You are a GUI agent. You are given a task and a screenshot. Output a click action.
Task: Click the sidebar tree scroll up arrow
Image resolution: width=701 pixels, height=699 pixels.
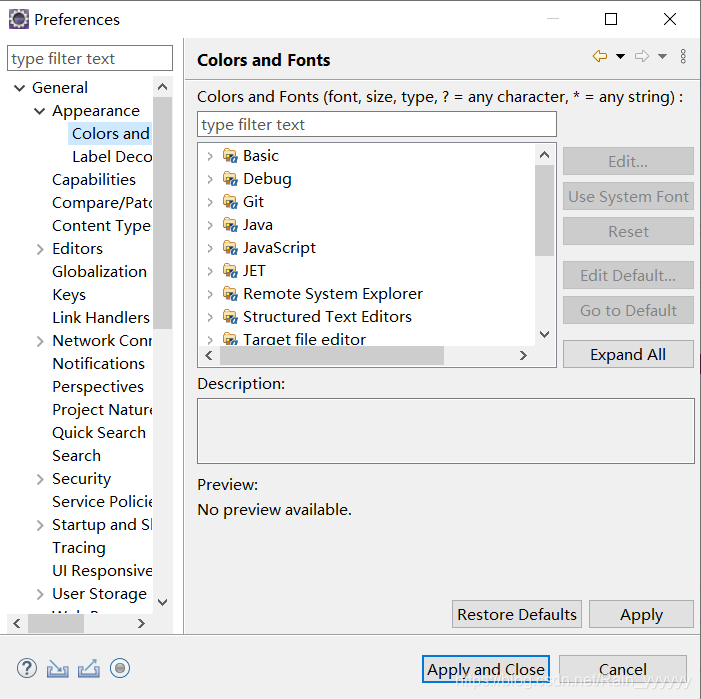[163, 87]
